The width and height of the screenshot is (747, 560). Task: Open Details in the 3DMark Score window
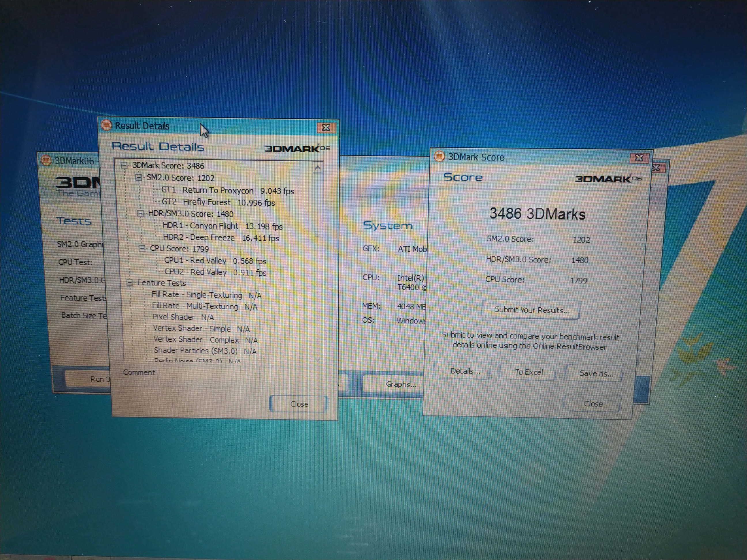[x=465, y=371]
